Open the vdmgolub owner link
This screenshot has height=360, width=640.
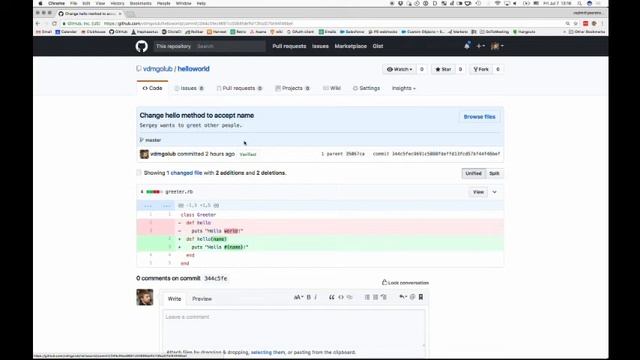[158, 69]
